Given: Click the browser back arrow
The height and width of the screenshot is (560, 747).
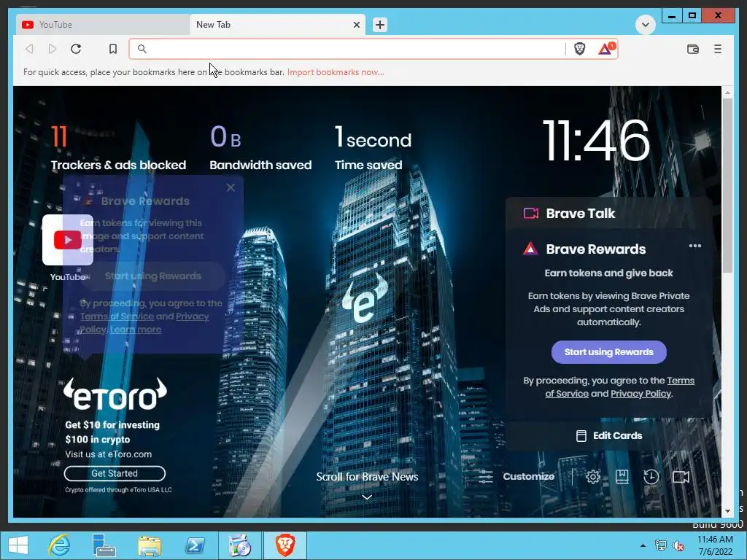Looking at the screenshot, I should [x=29, y=49].
